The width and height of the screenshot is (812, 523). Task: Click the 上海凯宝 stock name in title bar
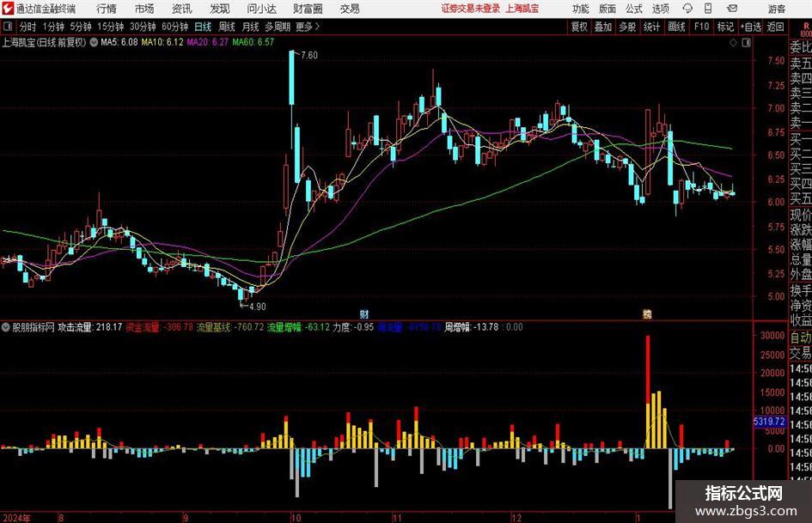tap(522, 9)
